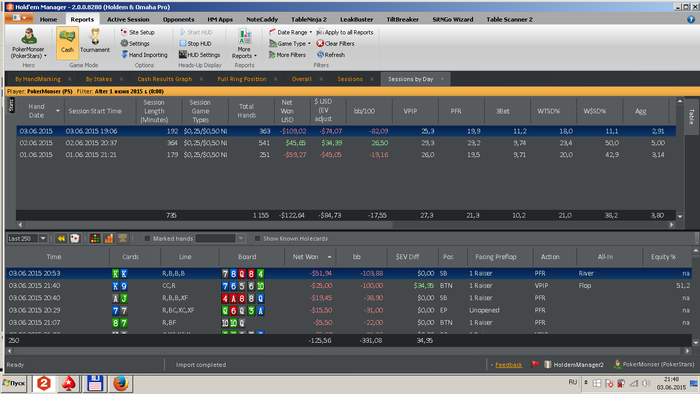This screenshot has height=394, width=700.
Task: Select the 03.06.2015 21:40 K9 hand
Action: (x=349, y=285)
